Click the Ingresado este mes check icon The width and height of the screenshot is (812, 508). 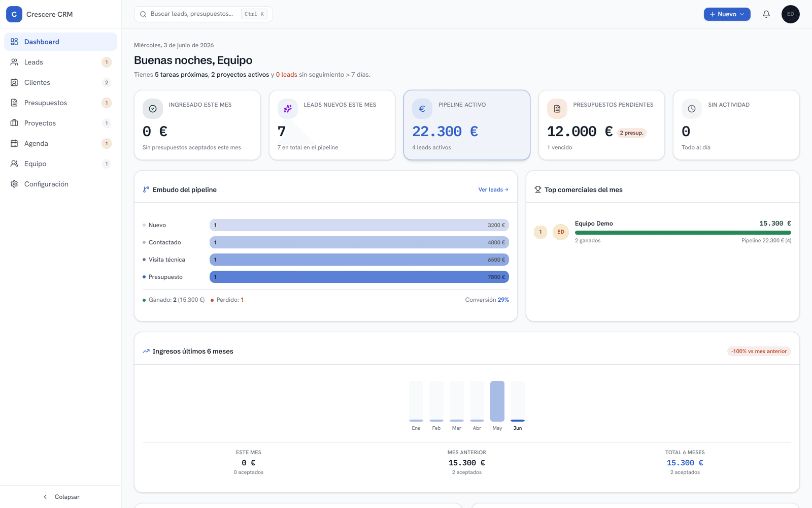tap(153, 109)
